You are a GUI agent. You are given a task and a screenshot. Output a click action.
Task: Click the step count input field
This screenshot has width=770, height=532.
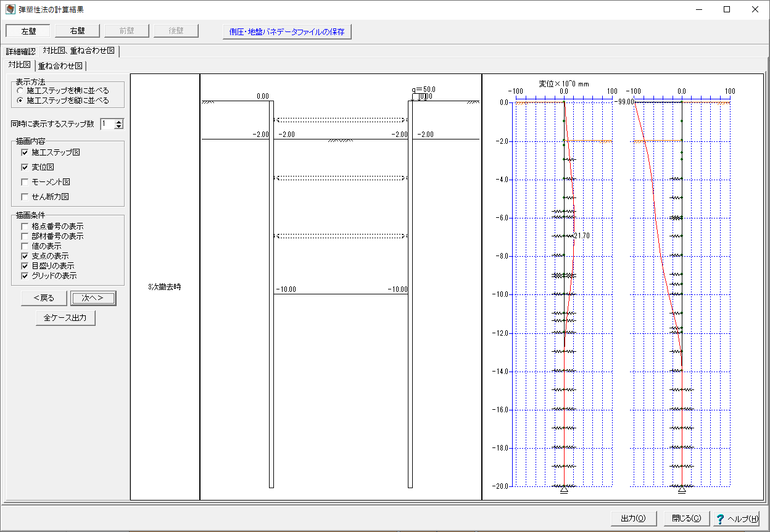(107, 124)
